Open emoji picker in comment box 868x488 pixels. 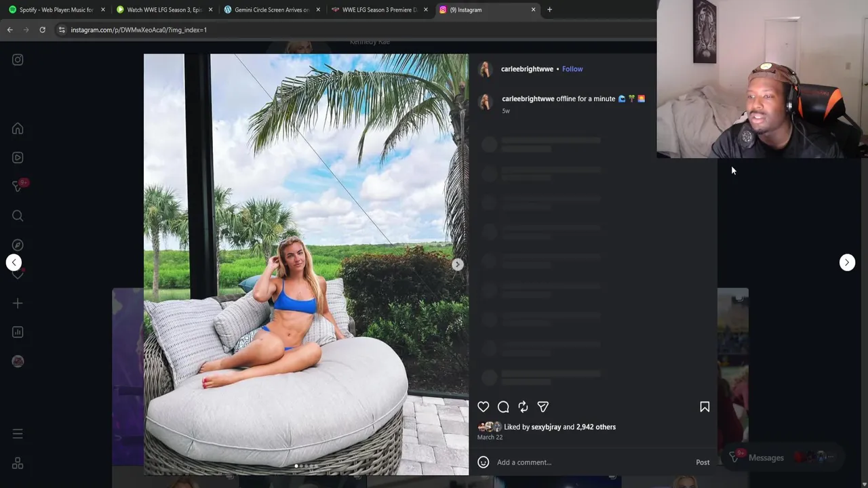click(x=483, y=462)
